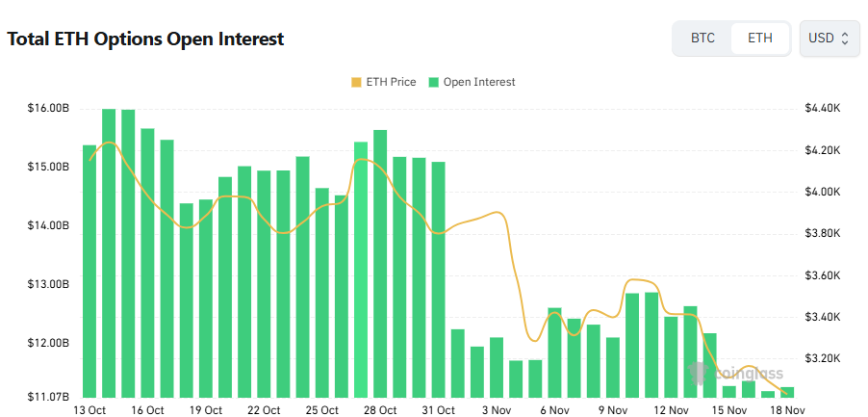
Task: Select the ETH tab
Action: (759, 39)
